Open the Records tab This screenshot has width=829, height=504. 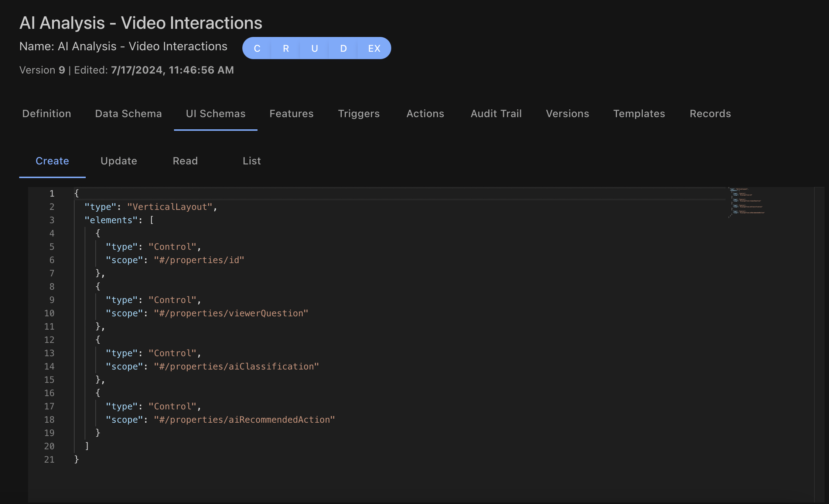710,114
